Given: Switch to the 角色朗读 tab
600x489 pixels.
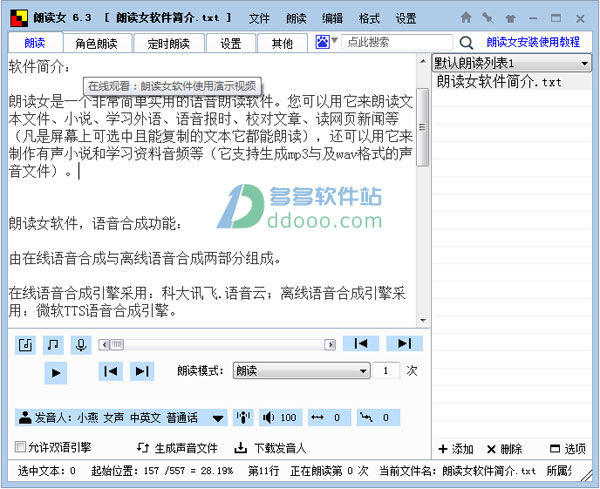Looking at the screenshot, I should 97,43.
